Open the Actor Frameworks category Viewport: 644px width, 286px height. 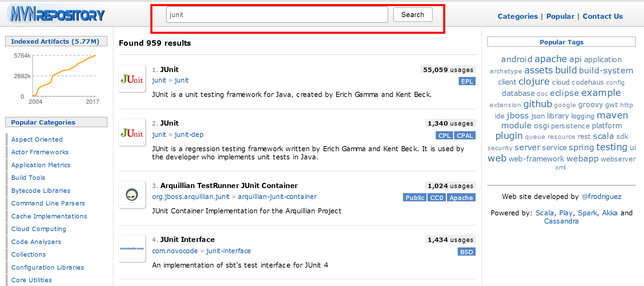coord(40,152)
